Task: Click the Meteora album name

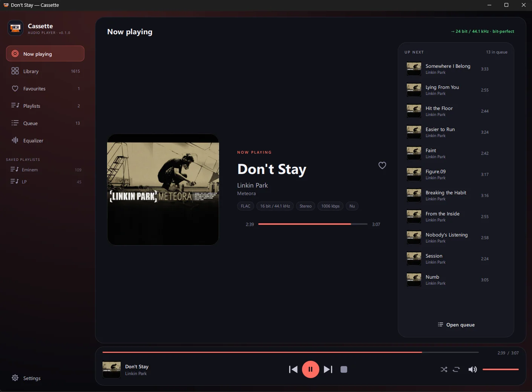Action: (246, 194)
